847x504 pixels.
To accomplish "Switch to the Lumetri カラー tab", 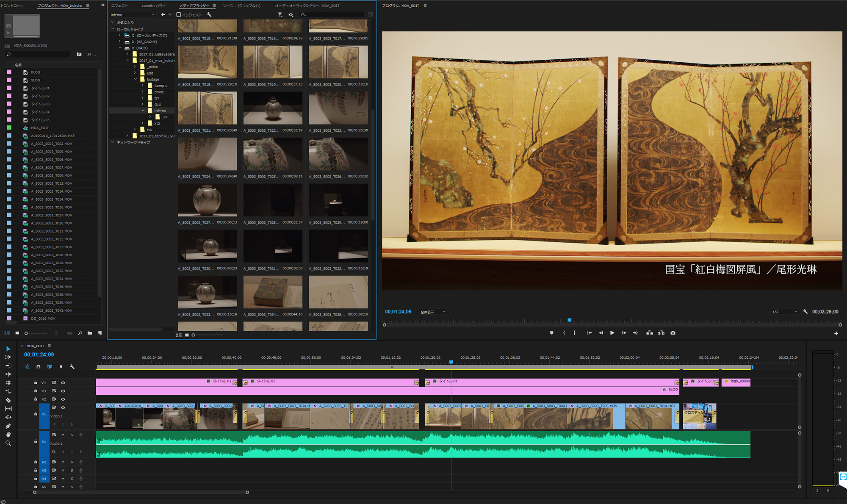I will 153,6.
